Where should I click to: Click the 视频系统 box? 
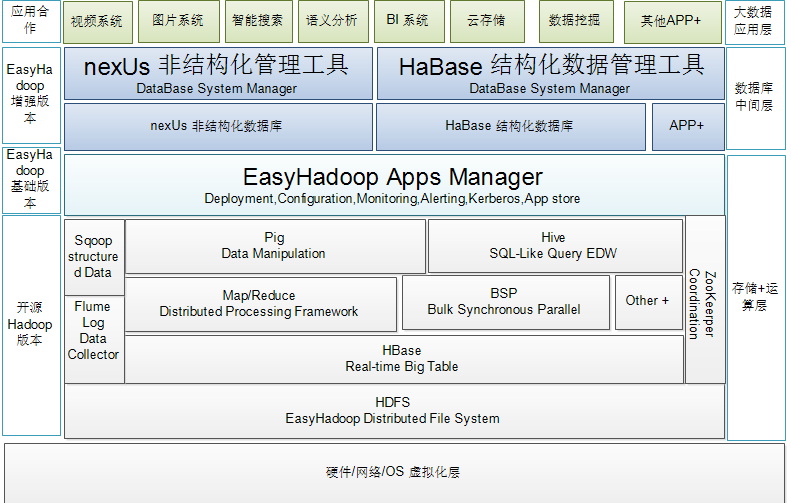click(x=98, y=22)
